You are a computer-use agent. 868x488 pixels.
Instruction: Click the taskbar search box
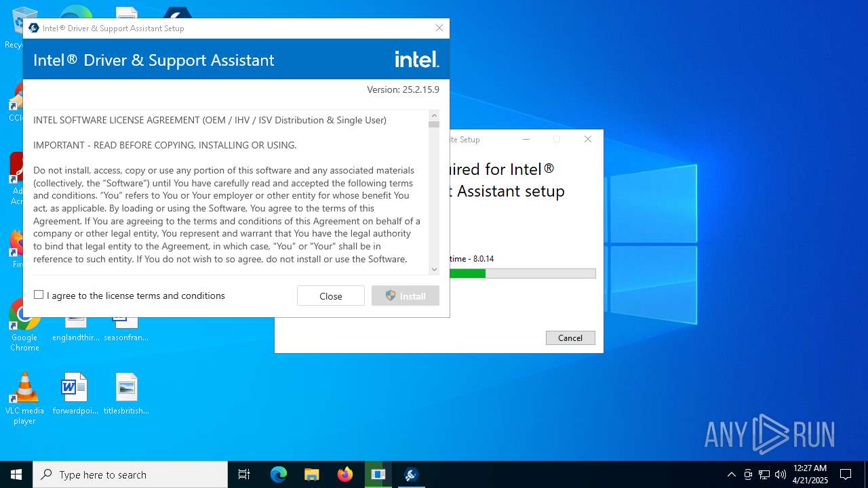(130, 474)
